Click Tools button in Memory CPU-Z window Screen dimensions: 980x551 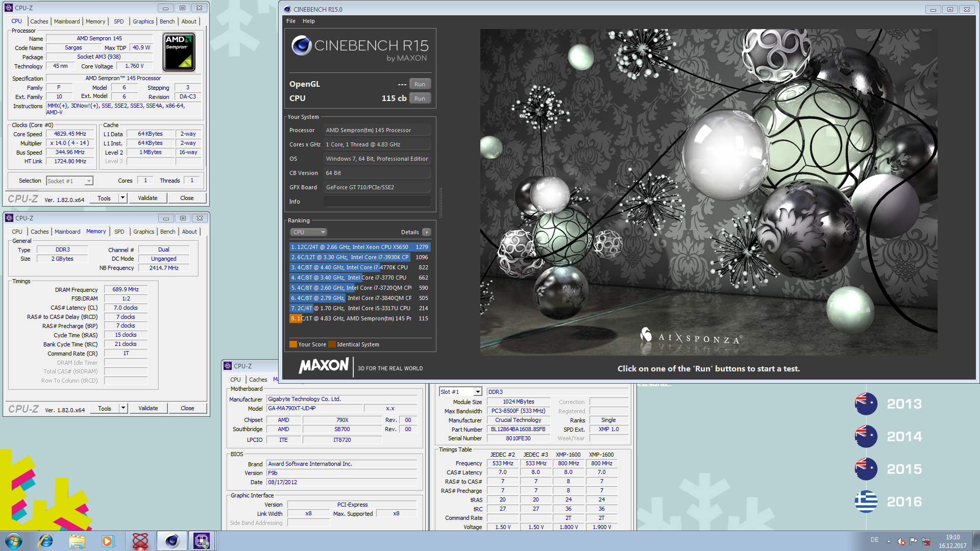tap(105, 408)
